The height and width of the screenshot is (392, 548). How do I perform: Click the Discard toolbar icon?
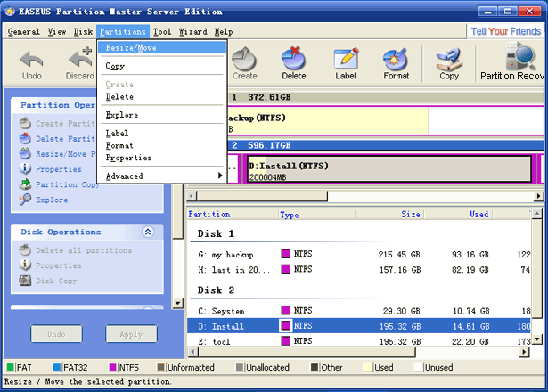point(80,58)
